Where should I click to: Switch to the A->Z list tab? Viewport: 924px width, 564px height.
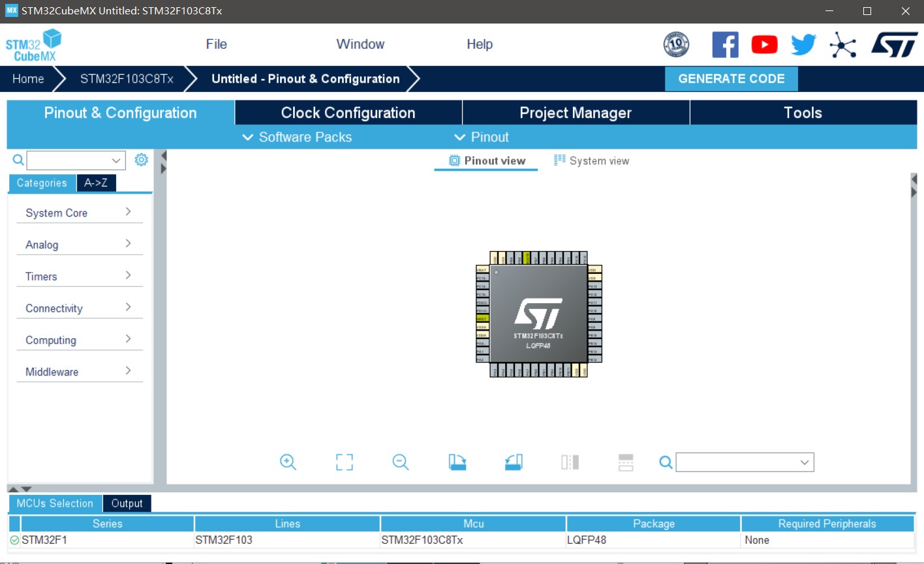[96, 183]
